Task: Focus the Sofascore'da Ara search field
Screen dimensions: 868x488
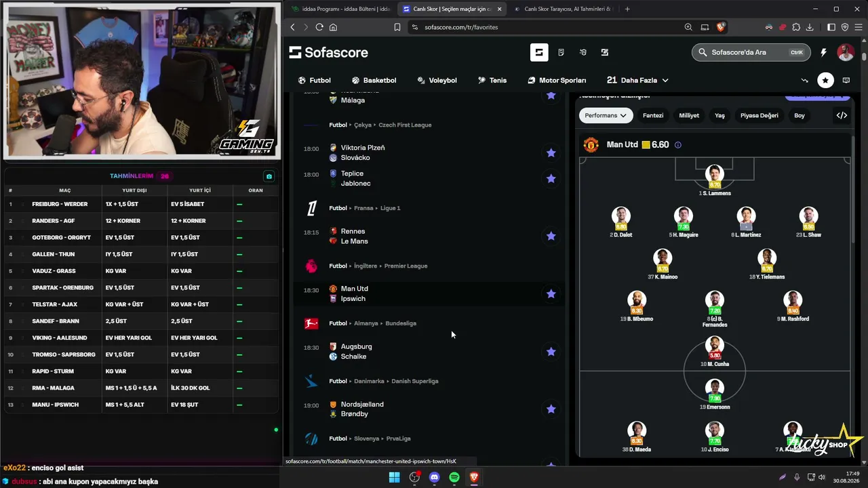Action: [x=751, y=52]
